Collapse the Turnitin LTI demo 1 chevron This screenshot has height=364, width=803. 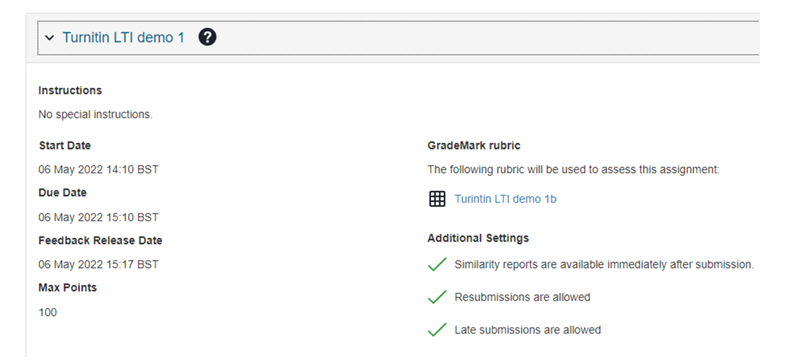pos(49,38)
